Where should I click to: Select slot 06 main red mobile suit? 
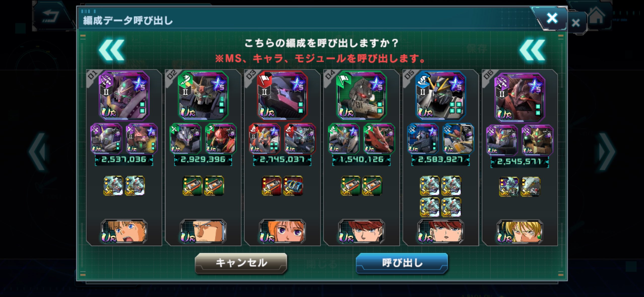pos(520,97)
